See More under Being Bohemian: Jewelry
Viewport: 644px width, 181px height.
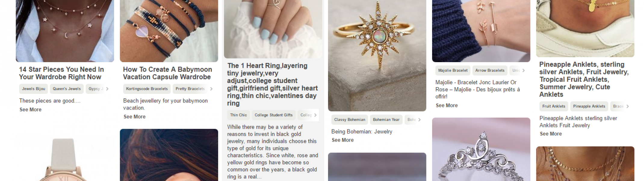[x=342, y=140]
